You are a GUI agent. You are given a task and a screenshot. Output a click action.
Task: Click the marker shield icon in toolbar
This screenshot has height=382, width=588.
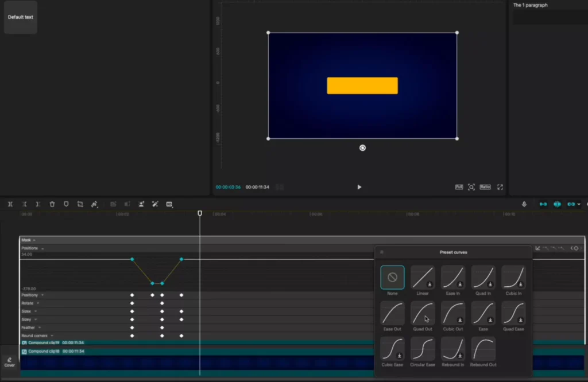pos(66,204)
